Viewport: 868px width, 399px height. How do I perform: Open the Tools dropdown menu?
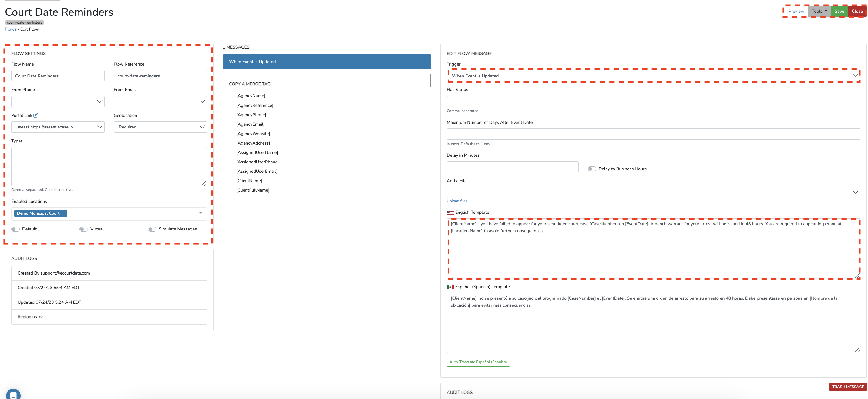coord(819,11)
